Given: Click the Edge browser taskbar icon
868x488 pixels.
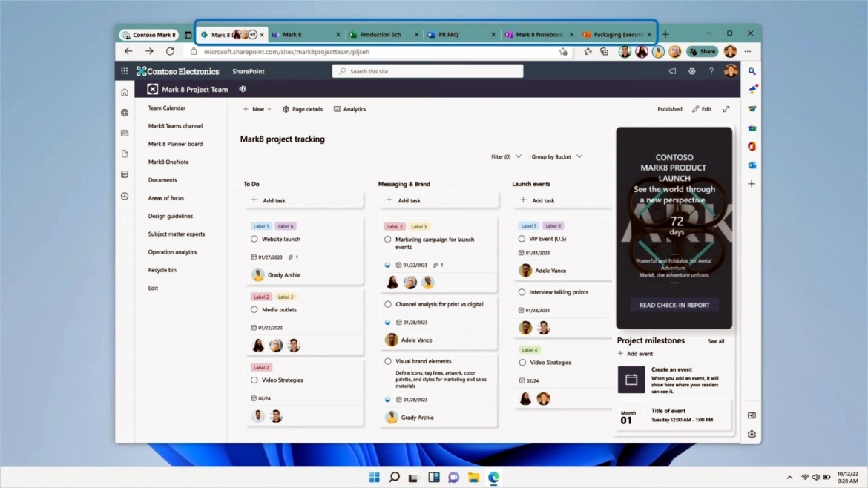Looking at the screenshot, I should coord(493,478).
